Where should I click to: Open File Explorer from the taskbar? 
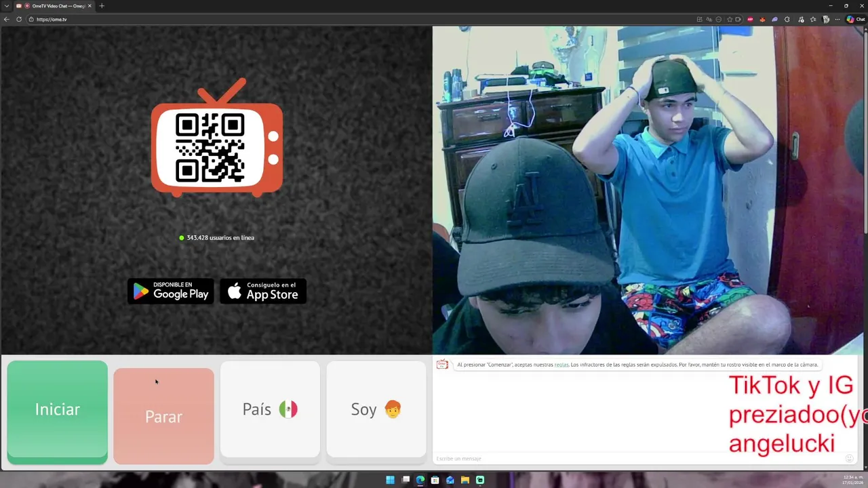(465, 480)
